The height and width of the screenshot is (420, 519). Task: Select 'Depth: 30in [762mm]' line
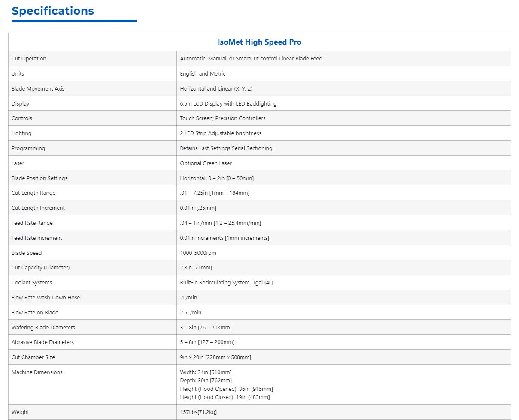[206, 381]
